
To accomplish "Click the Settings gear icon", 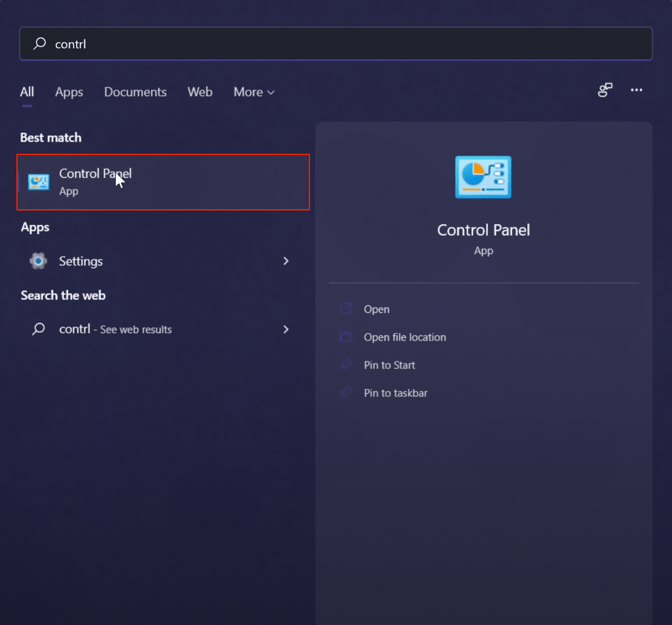I will pos(38,261).
